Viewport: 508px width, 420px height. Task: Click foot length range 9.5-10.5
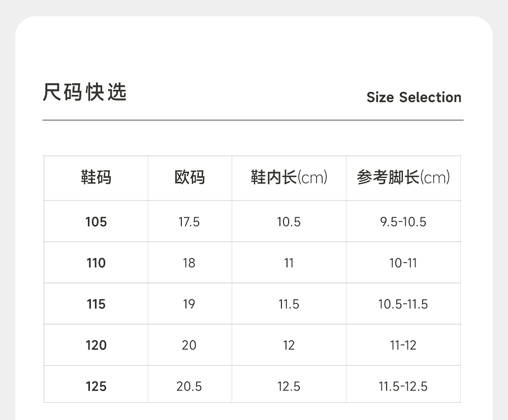coord(403,222)
